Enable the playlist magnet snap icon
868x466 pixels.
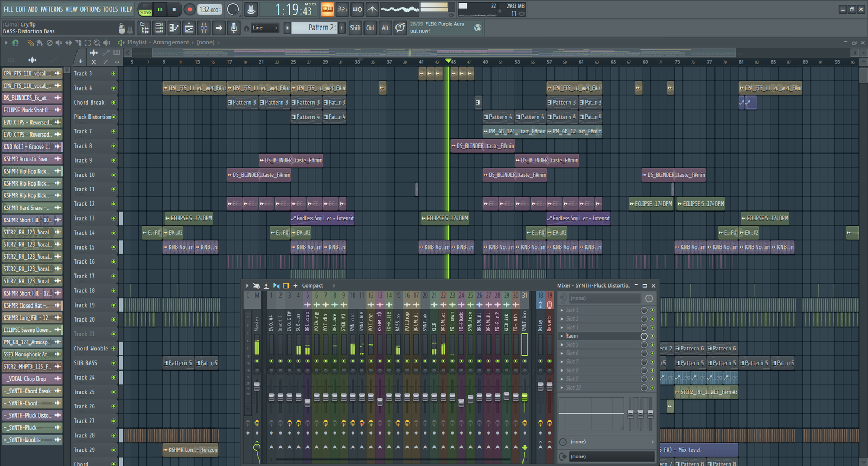point(16,42)
